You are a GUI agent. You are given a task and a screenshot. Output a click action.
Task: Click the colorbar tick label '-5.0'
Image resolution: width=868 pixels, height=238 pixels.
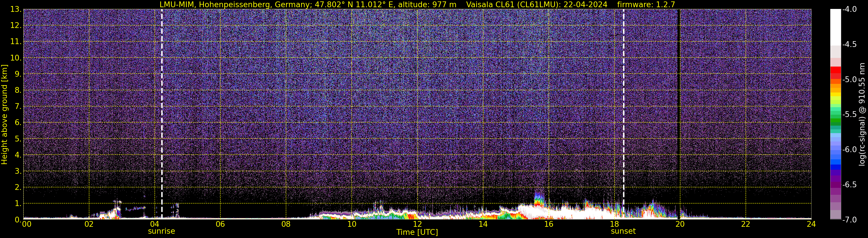tap(849, 79)
